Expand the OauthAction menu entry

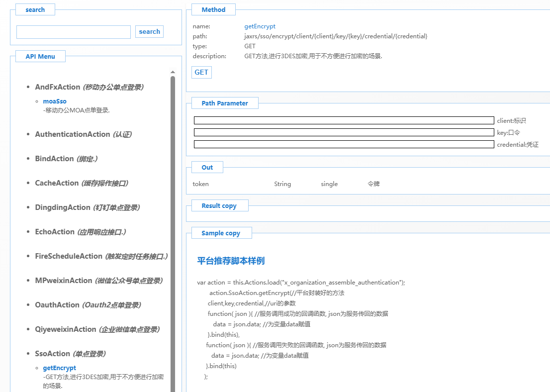(57, 305)
